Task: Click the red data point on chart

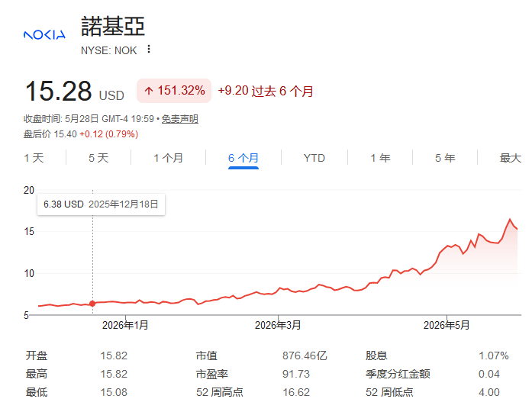Action: [x=92, y=304]
